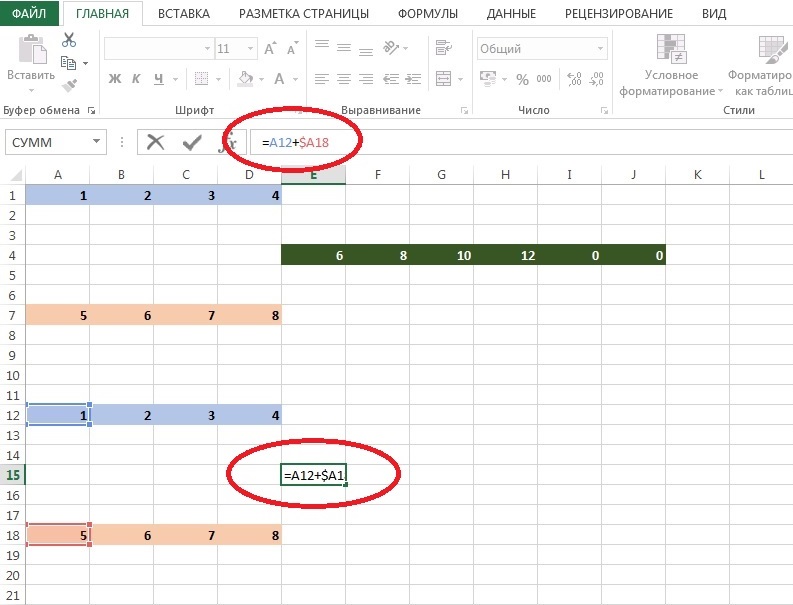This screenshot has width=793, height=605.
Task: Open the ФОРМУЛЫ ribbon tab
Action: (427, 14)
